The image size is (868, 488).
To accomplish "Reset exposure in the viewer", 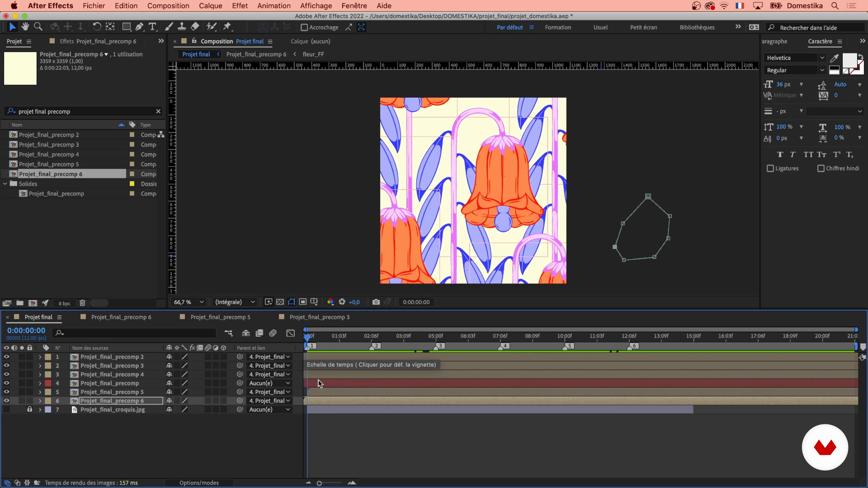I will (342, 302).
